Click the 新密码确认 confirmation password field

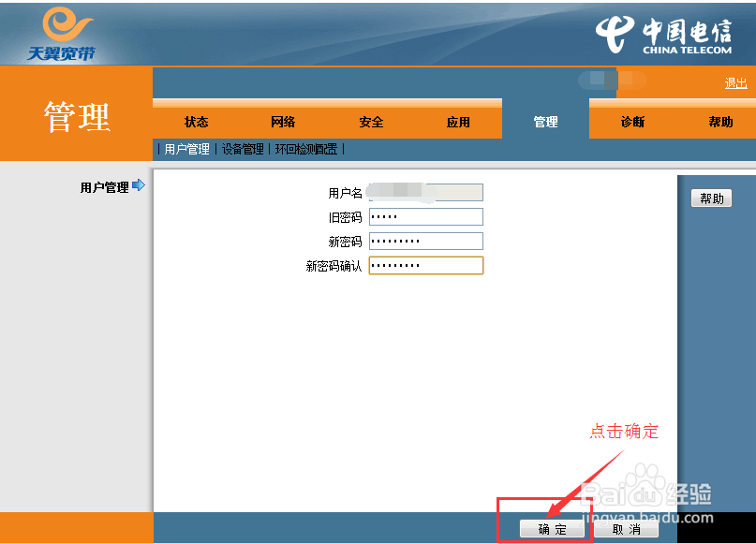[x=426, y=265]
